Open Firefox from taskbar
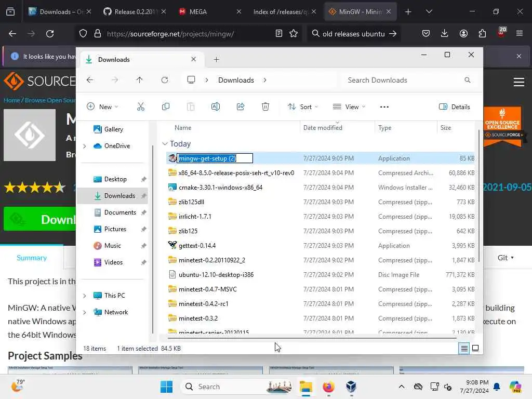Image resolution: width=532 pixels, height=399 pixels. coord(328,387)
